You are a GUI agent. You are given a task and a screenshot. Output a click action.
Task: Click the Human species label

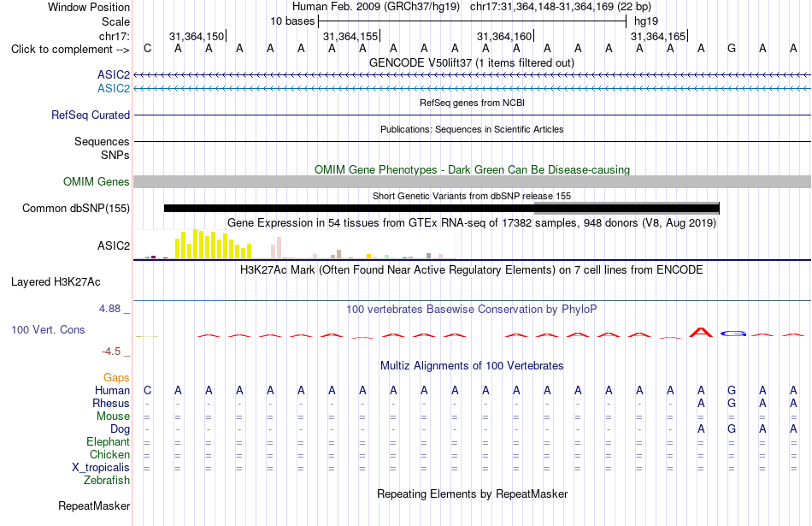[112, 390]
